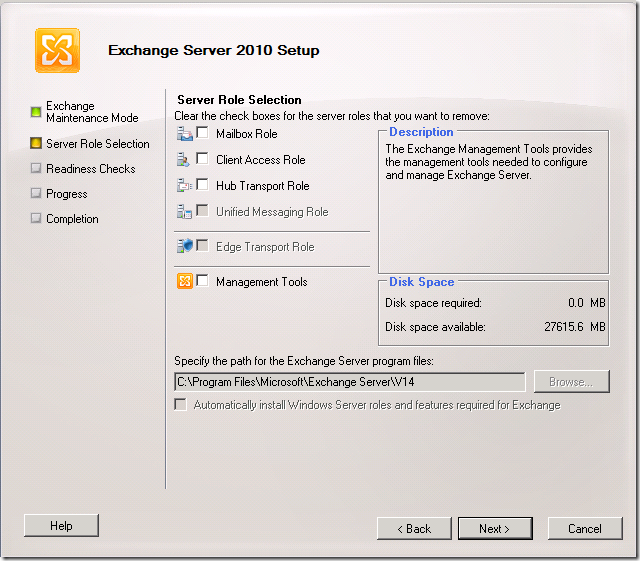Select the Progress step label
The image size is (640, 561).
click(x=67, y=194)
